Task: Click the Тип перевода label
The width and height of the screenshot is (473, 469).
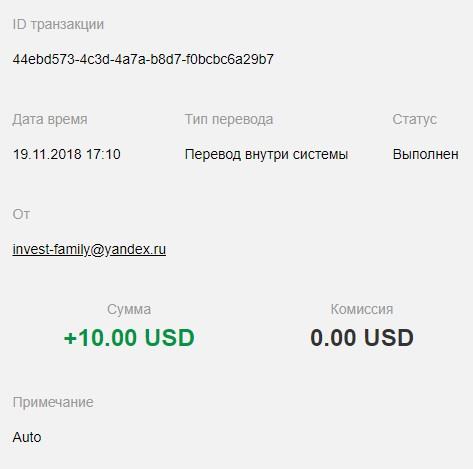Action: point(229,119)
